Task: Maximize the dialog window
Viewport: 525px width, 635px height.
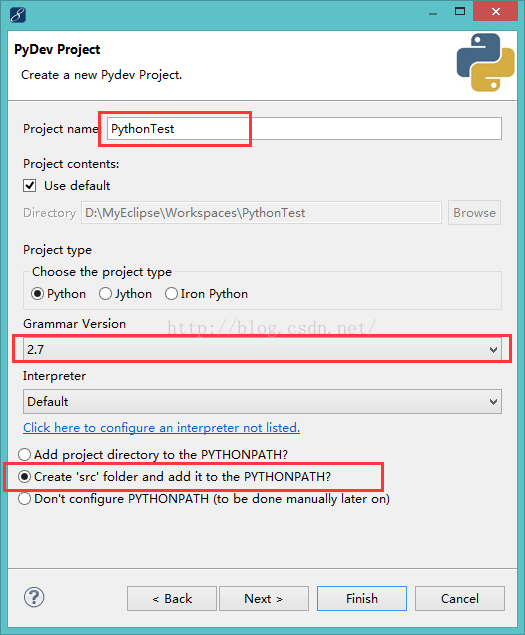Action: click(460, 11)
